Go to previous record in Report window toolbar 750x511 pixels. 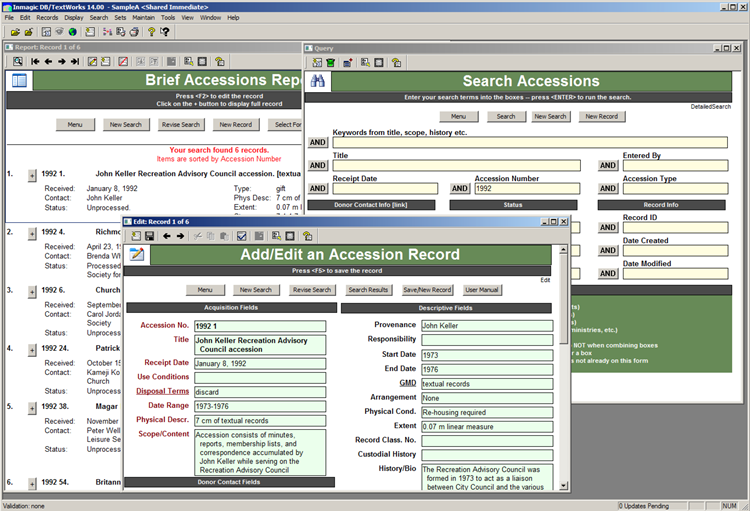tap(48, 62)
